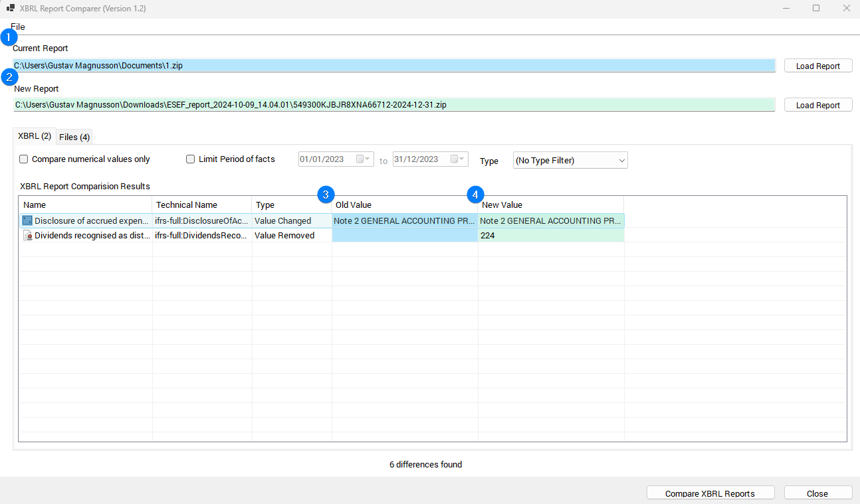Sort by the Type column header
Screen dimensions: 860x504
[292, 205]
